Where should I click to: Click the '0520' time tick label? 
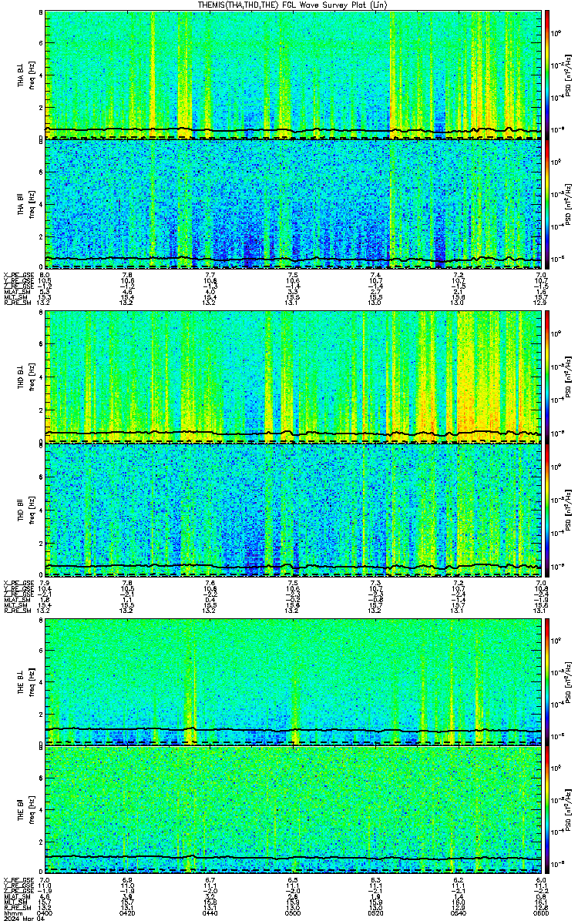pos(375,912)
